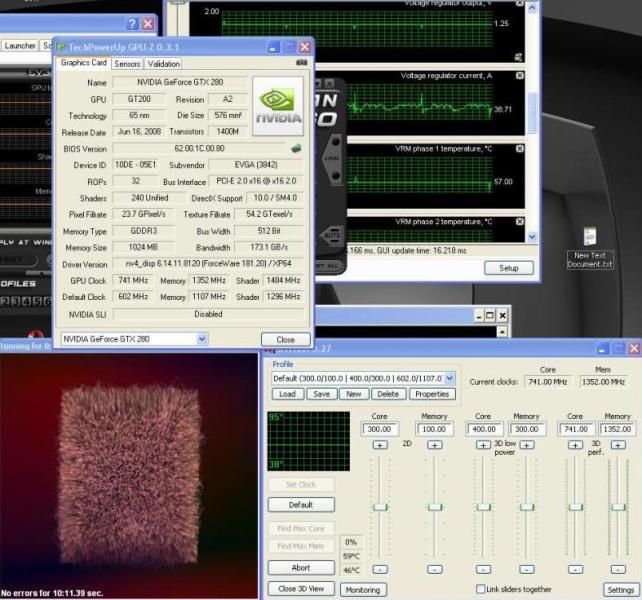Click the Monitoring button
This screenshot has width=642, height=600.
(363, 590)
